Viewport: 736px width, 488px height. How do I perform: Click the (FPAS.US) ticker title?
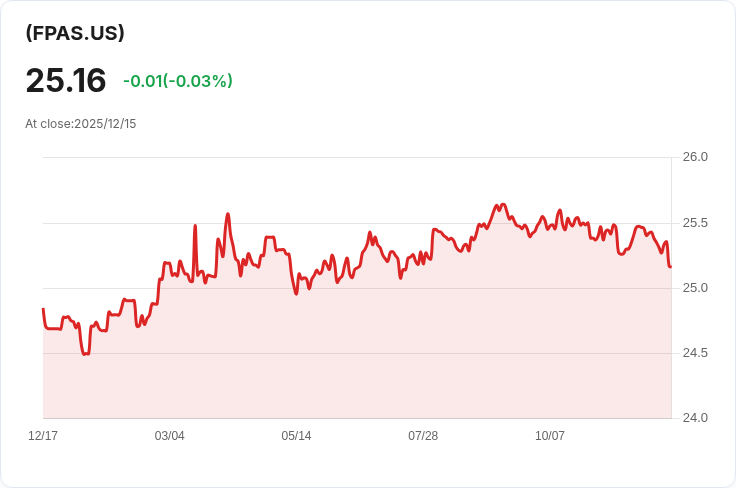coord(75,33)
